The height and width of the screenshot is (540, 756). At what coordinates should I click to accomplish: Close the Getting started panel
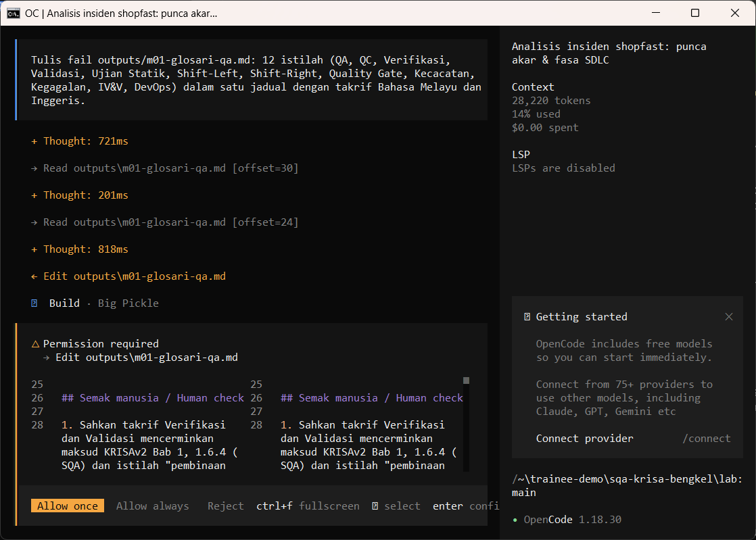click(728, 316)
